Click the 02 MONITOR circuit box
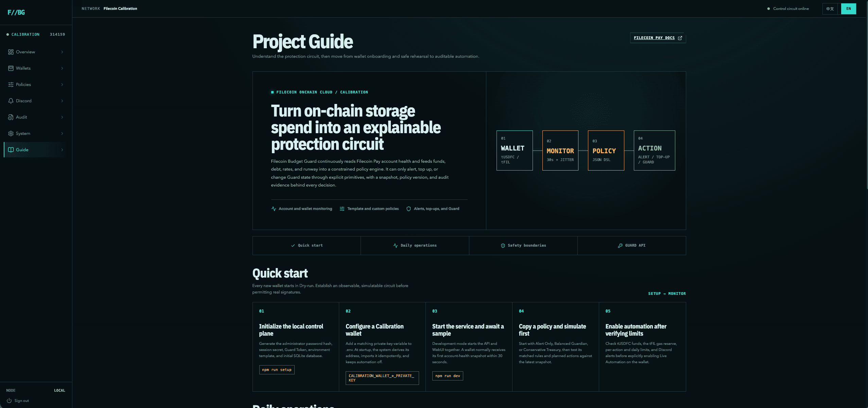The height and width of the screenshot is (408, 868). point(560,150)
